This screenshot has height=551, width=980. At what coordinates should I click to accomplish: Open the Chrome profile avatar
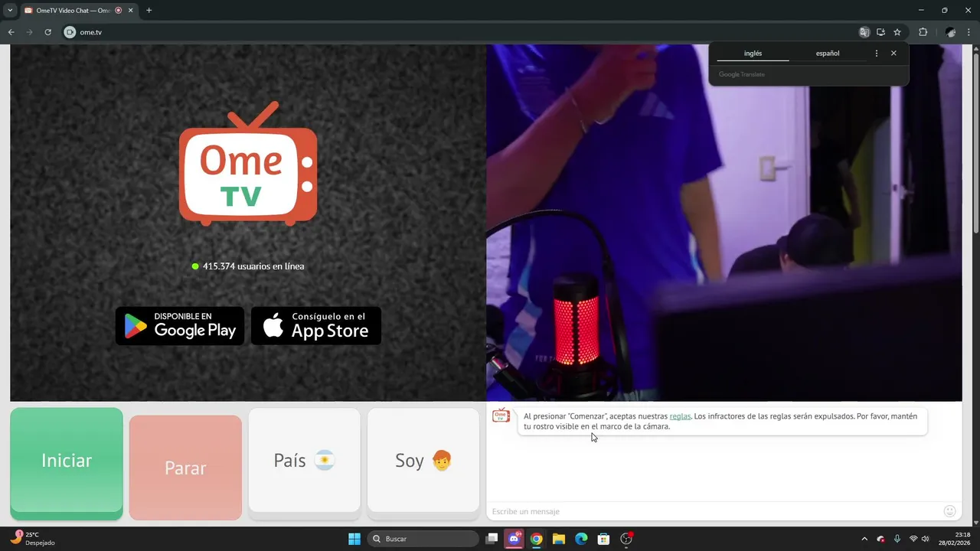[951, 32]
